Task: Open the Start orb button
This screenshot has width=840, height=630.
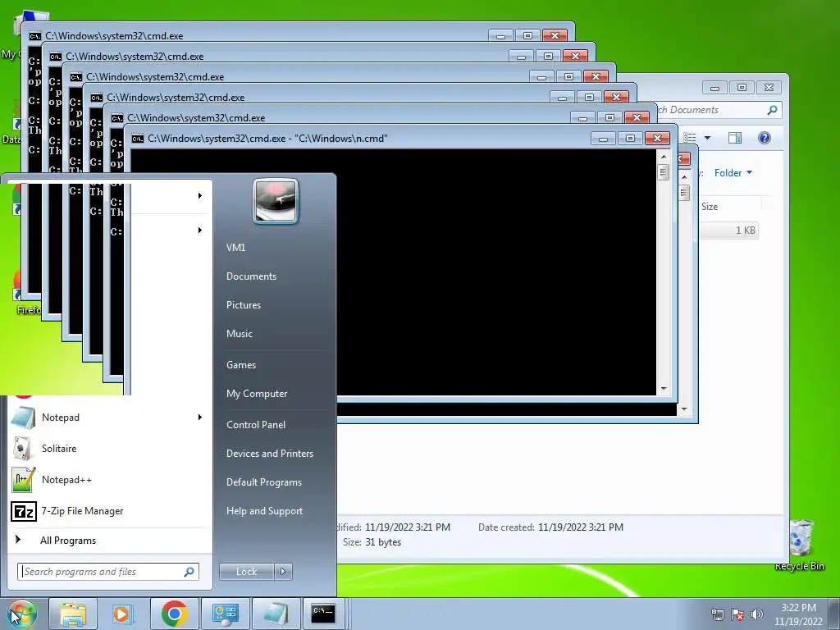Action: coord(22,614)
